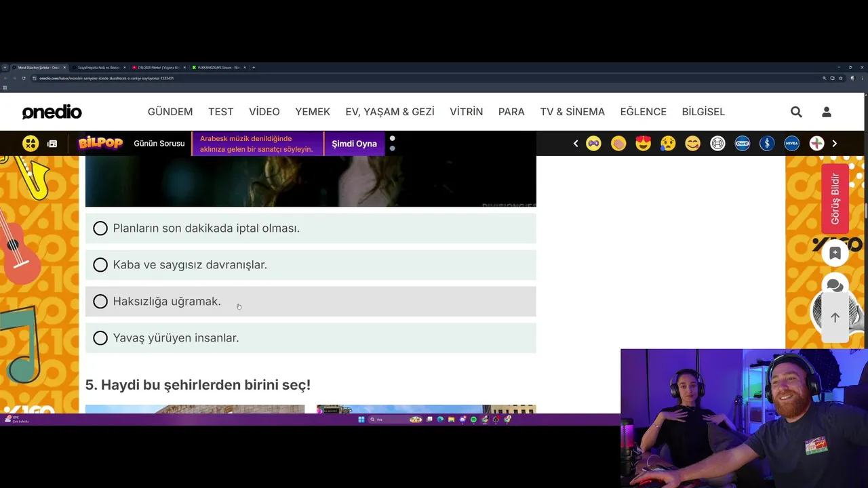Click the Günün Sorusu label

(x=159, y=144)
